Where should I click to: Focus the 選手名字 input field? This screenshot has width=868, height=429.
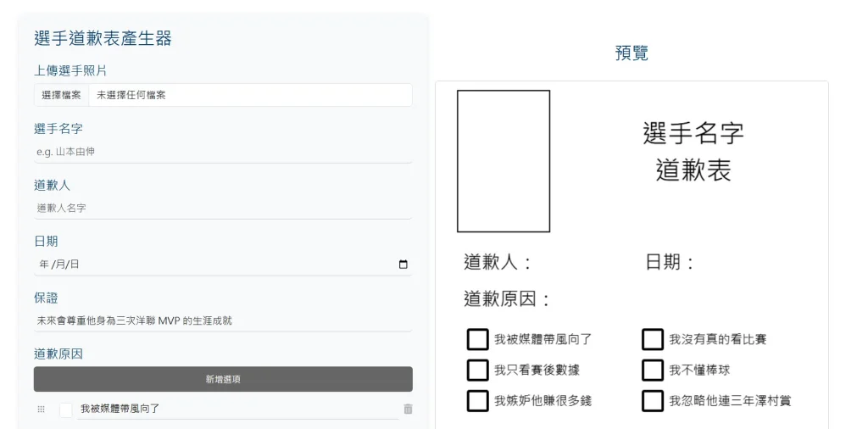pos(223,152)
